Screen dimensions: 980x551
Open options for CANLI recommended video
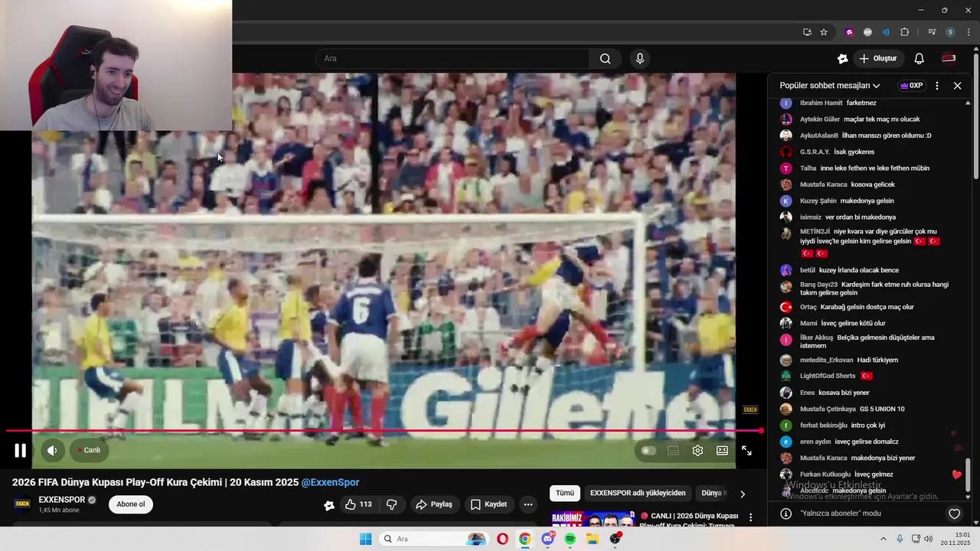[751, 518]
